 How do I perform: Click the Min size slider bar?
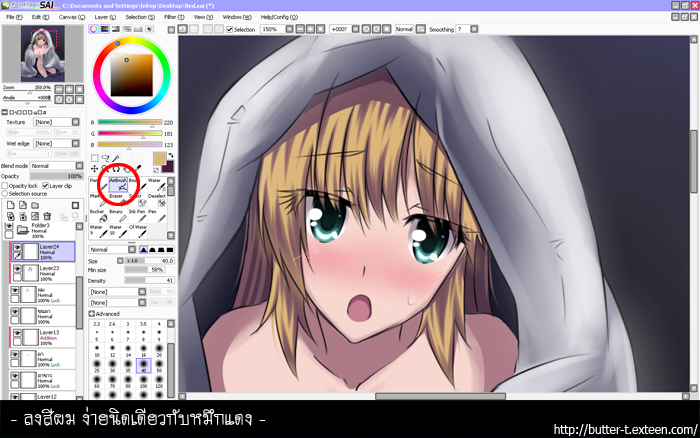pos(145,270)
